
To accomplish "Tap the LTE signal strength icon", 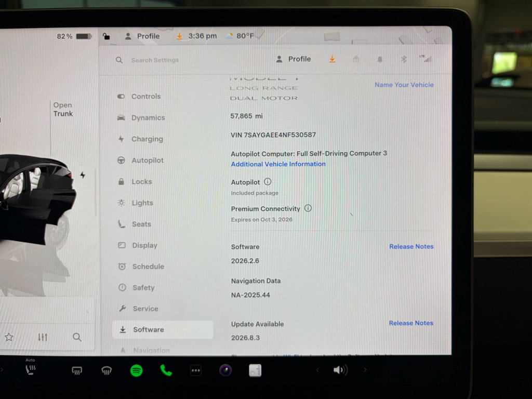I will pos(426,59).
